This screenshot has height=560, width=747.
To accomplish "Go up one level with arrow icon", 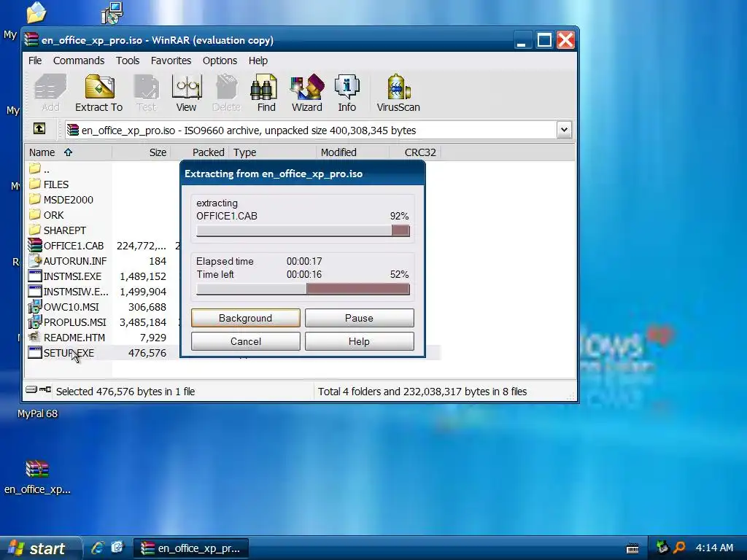I will [x=39, y=128].
